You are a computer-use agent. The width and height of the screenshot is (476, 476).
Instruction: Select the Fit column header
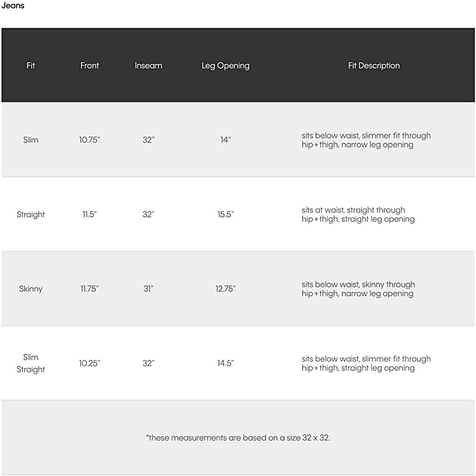click(x=31, y=65)
